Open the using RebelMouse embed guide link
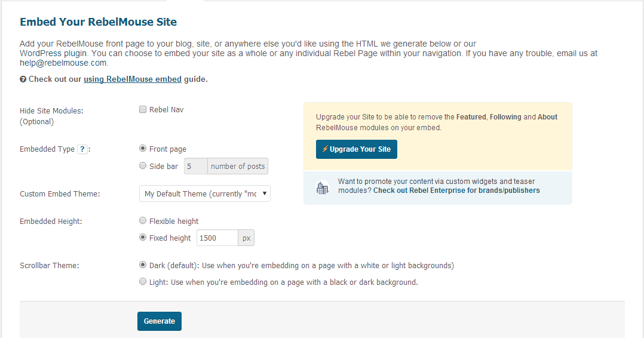Viewport: 644px width, 338px height. click(133, 79)
